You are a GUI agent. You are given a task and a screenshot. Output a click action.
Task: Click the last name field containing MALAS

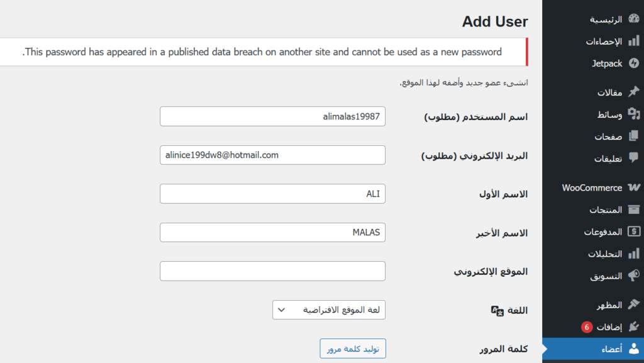pos(272,232)
